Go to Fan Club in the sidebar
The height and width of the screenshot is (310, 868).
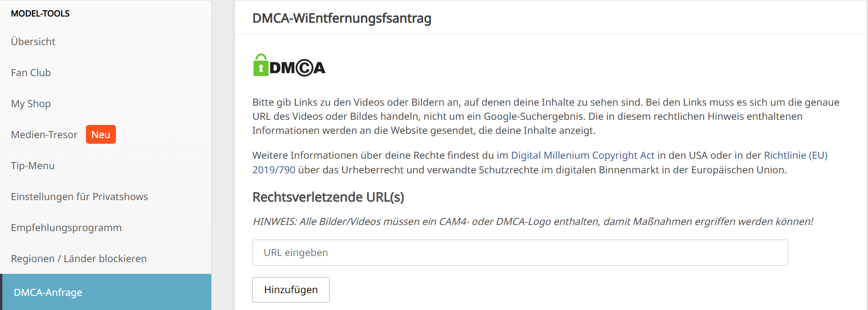coord(31,73)
